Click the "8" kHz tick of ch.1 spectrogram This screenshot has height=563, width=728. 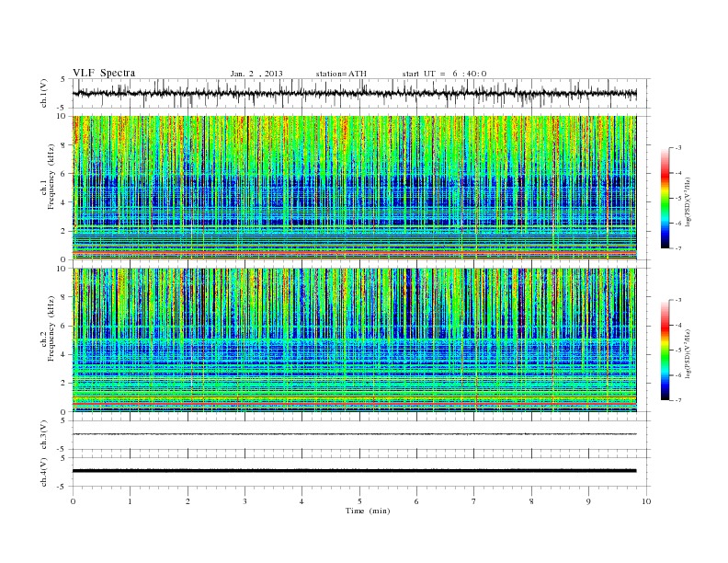point(64,145)
